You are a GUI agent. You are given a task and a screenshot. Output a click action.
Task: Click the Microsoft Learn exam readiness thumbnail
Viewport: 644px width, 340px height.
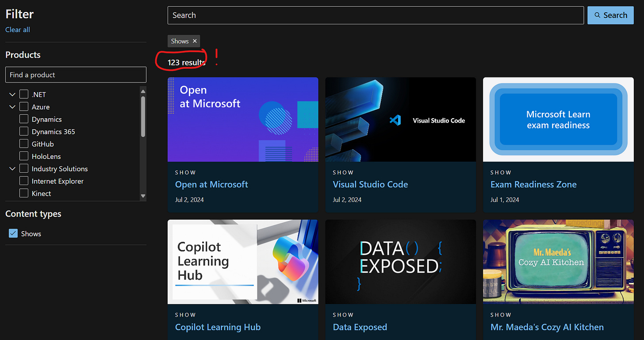point(558,120)
